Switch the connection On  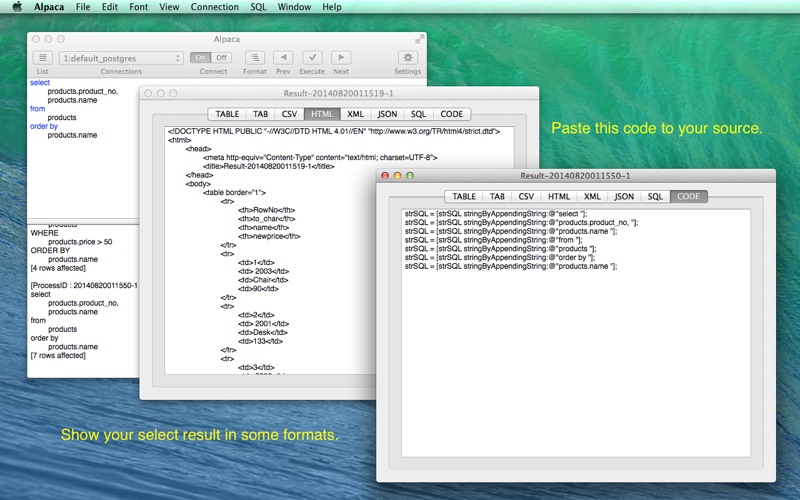tap(201, 58)
